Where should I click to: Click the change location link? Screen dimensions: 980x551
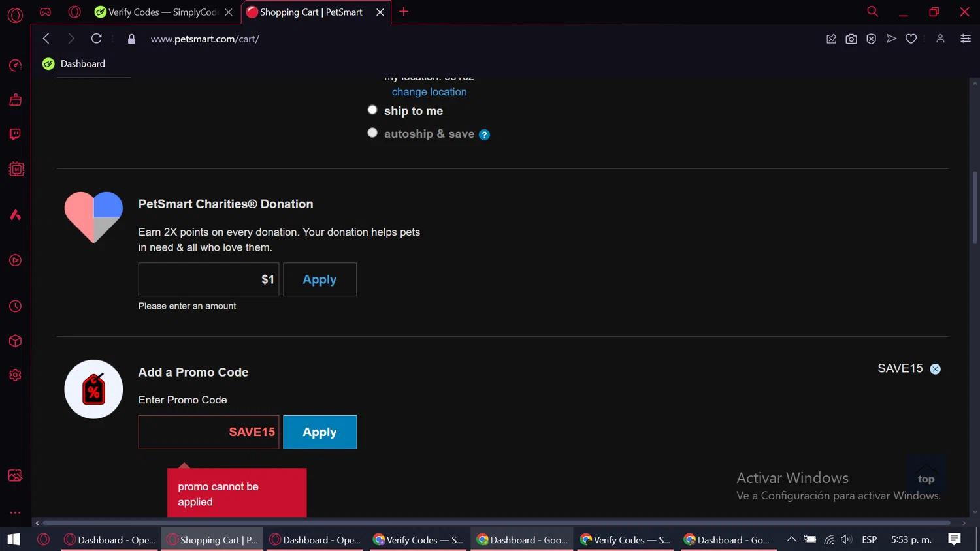click(x=429, y=92)
